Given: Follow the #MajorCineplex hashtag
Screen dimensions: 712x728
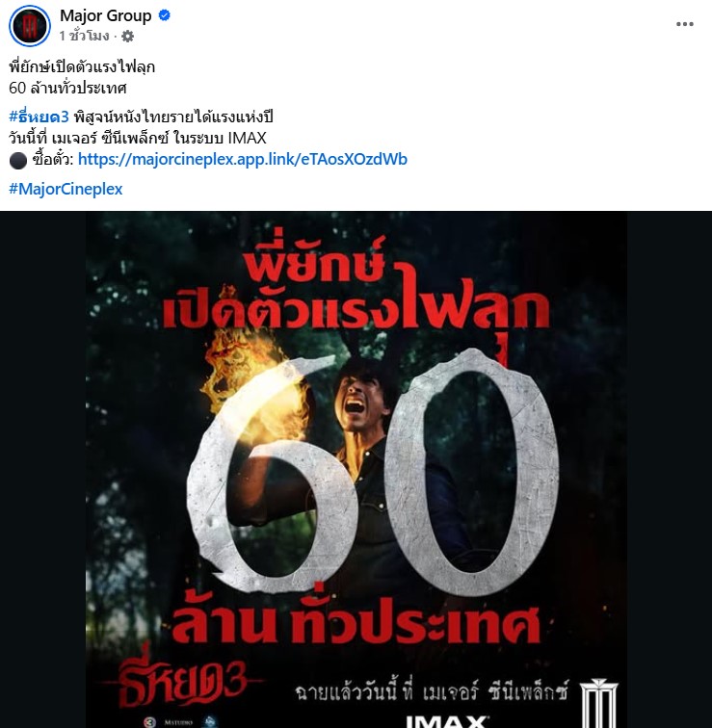Looking at the screenshot, I should [x=66, y=189].
